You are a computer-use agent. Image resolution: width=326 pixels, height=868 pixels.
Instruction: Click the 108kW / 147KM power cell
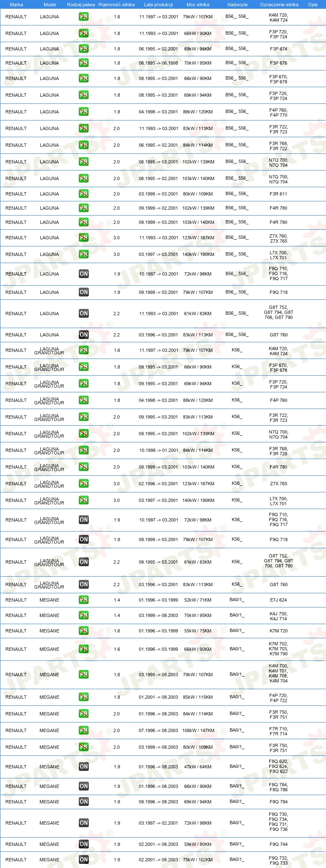pyautogui.click(x=198, y=730)
